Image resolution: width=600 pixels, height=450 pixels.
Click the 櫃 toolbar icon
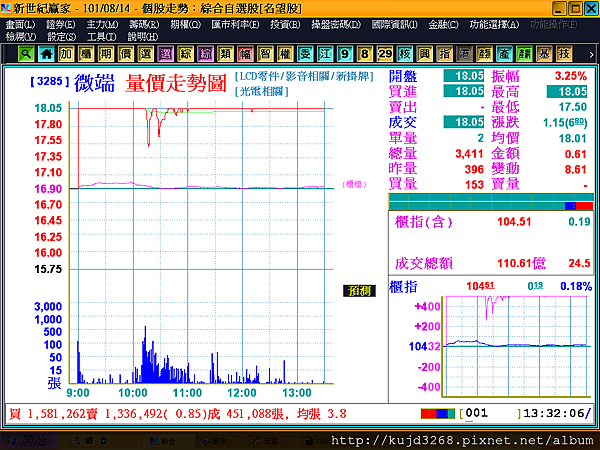click(86, 54)
